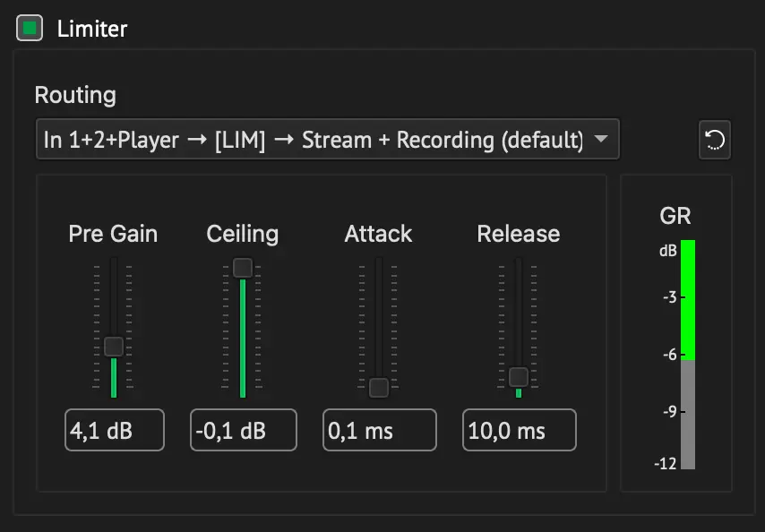The height and width of the screenshot is (532, 765).
Task: Click the Limiter section title
Action: point(92,29)
